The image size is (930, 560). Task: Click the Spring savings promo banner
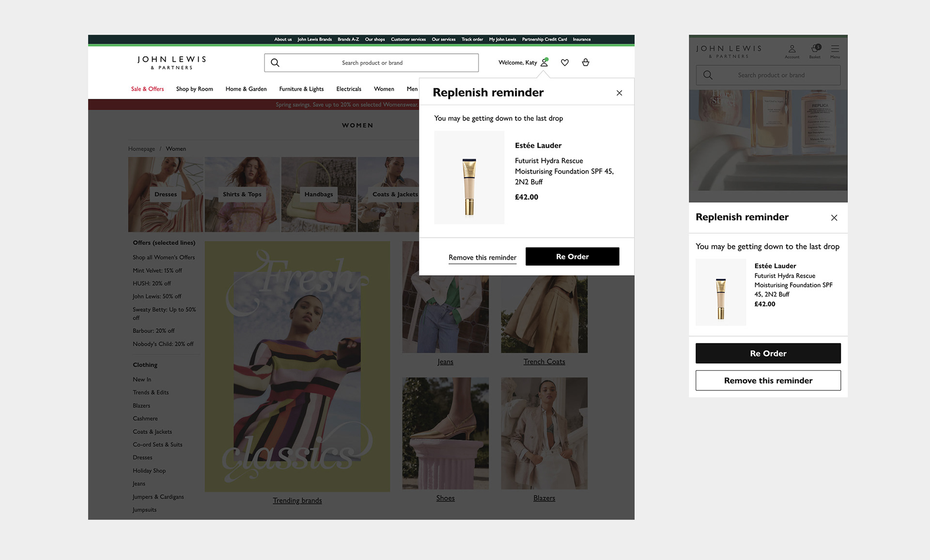tap(253, 105)
